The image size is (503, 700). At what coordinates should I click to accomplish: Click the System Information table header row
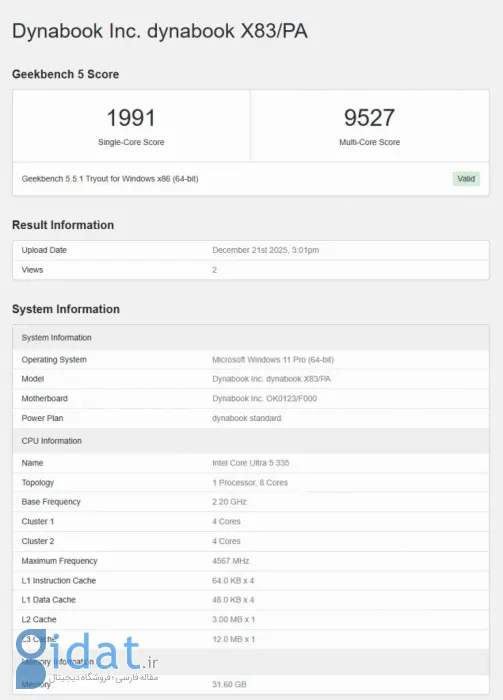(251, 338)
